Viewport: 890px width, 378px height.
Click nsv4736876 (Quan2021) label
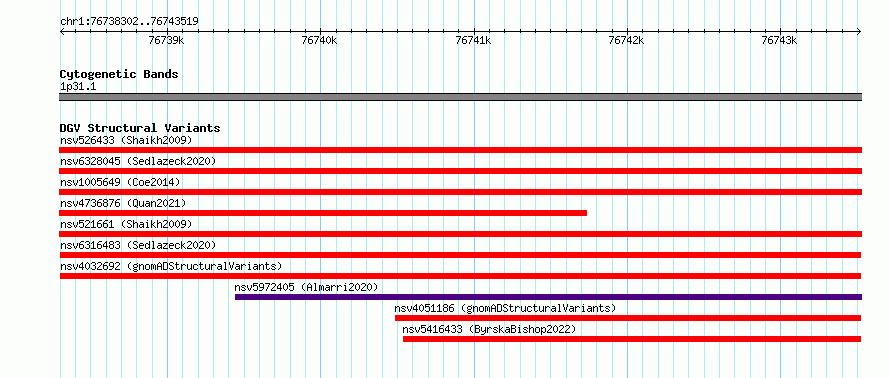(x=123, y=203)
